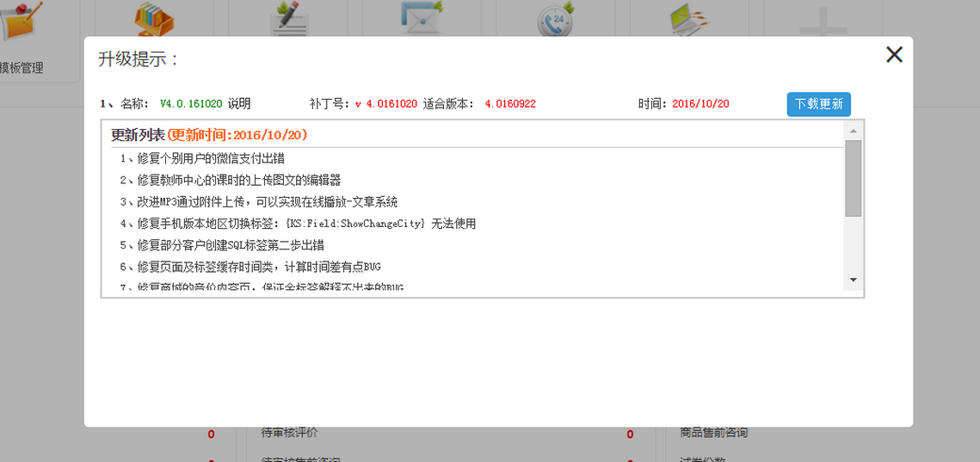Screen dimensions: 980x462
Task: Click the pencil and document icon
Action: [289, 21]
